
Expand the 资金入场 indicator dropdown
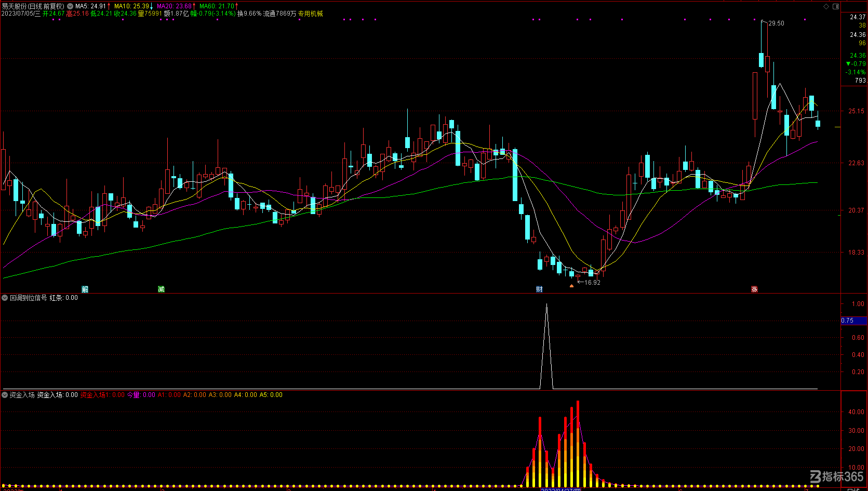(x=5, y=395)
